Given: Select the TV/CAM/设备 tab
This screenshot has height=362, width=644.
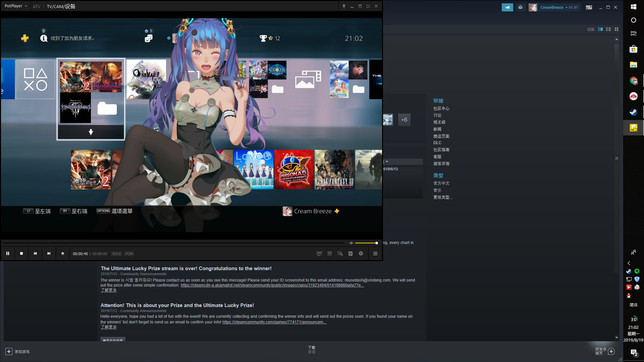Looking at the screenshot, I should (61, 6).
